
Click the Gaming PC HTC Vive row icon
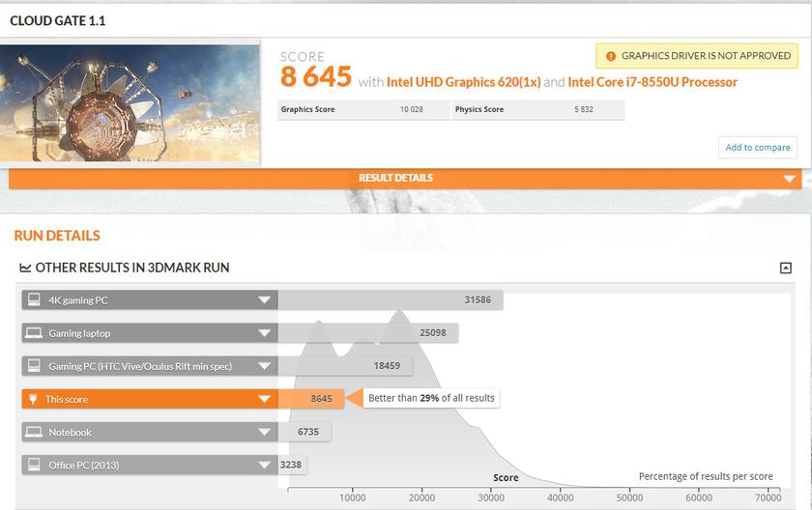[x=34, y=366]
